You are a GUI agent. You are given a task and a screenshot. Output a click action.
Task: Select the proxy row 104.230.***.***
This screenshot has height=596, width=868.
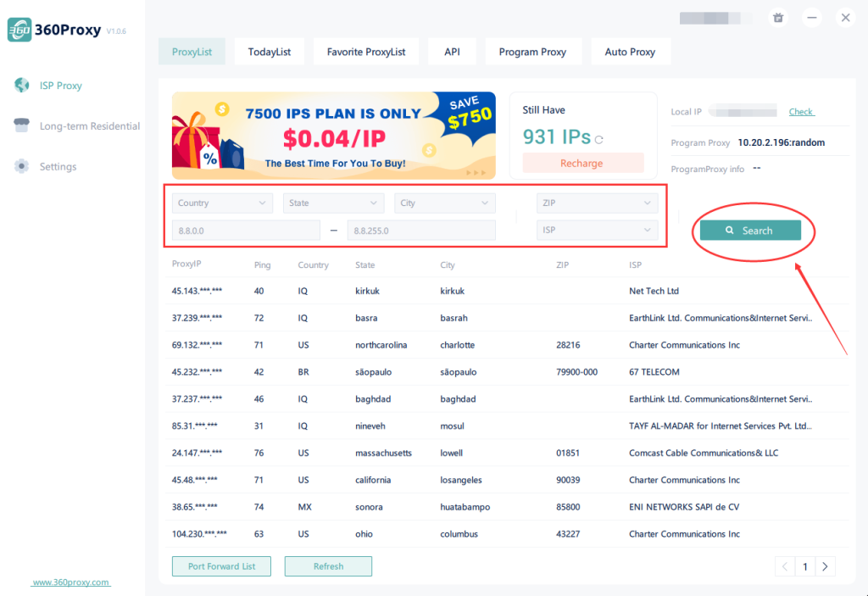[x=507, y=534]
